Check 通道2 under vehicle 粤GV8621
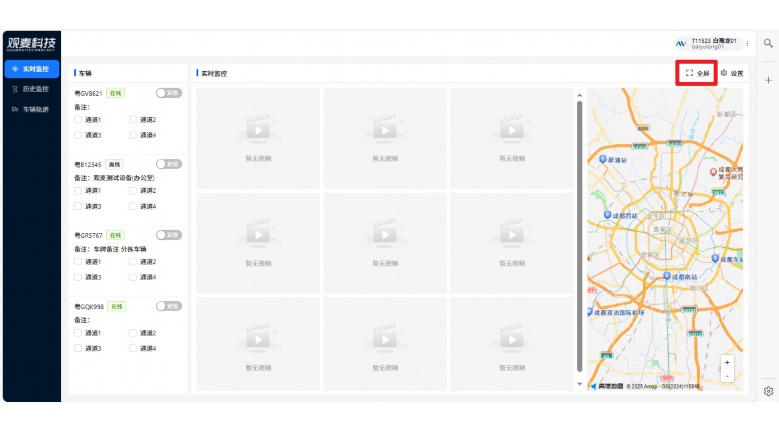 [133, 120]
